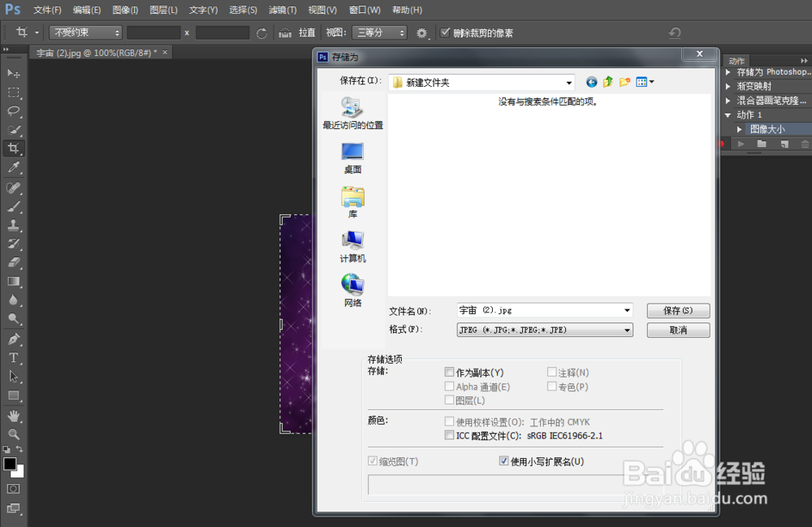The width and height of the screenshot is (812, 527).
Task: Open the 图像(I) menu
Action: [125, 10]
